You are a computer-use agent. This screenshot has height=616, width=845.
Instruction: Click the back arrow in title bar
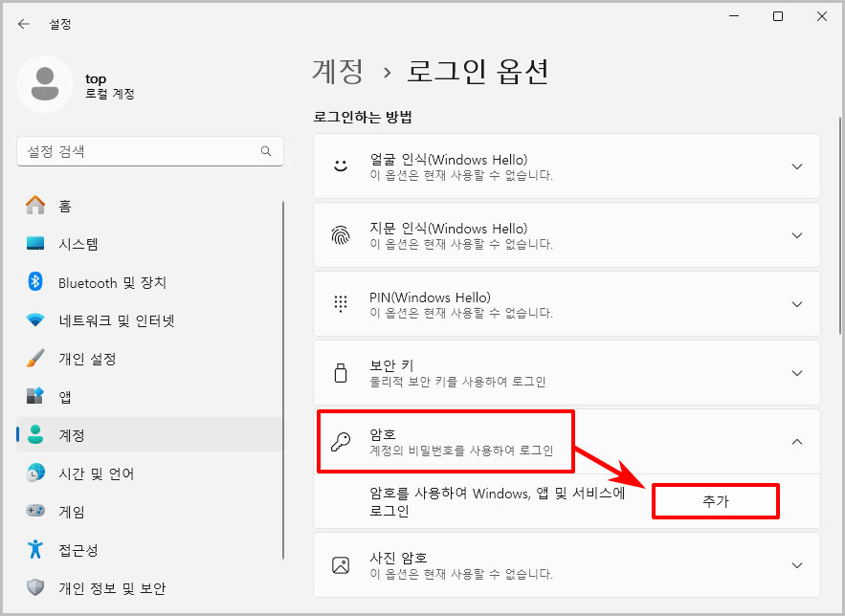tap(23, 24)
